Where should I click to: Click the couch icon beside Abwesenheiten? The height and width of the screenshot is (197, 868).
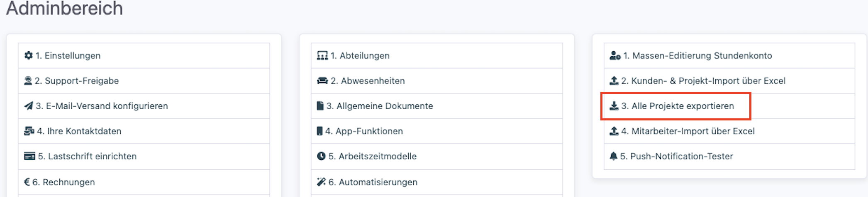click(x=322, y=81)
